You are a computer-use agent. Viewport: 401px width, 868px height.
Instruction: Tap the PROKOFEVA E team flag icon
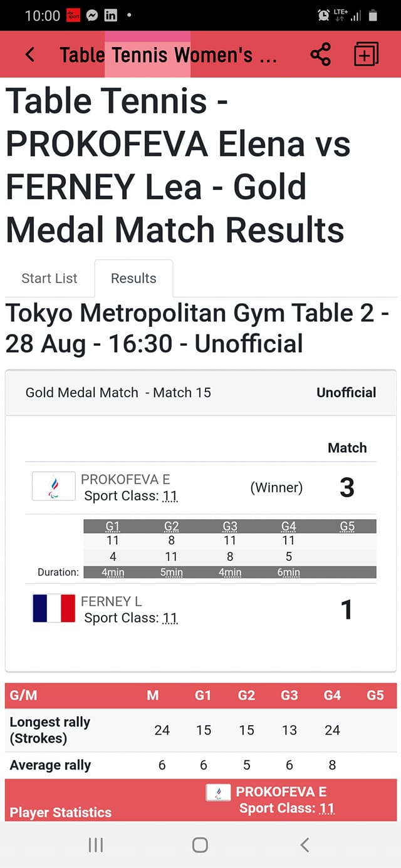(54, 486)
